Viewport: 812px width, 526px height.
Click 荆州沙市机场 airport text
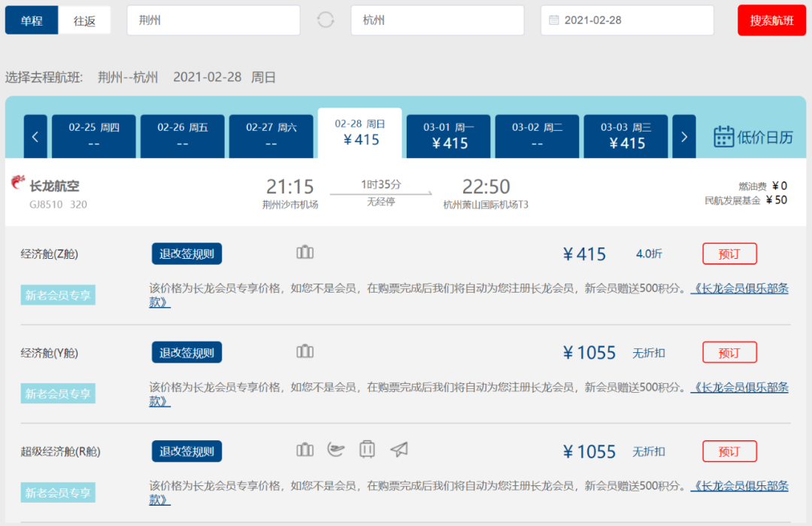(290, 205)
